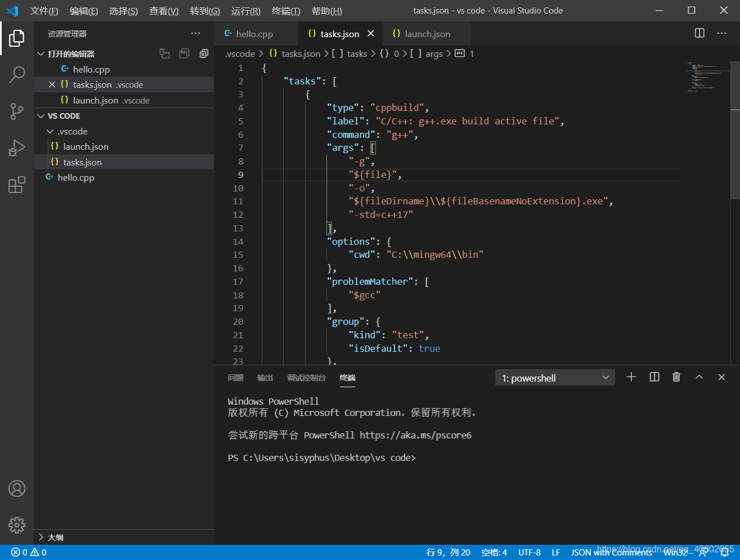
Task: Click save all icon in open editors
Action: click(184, 53)
